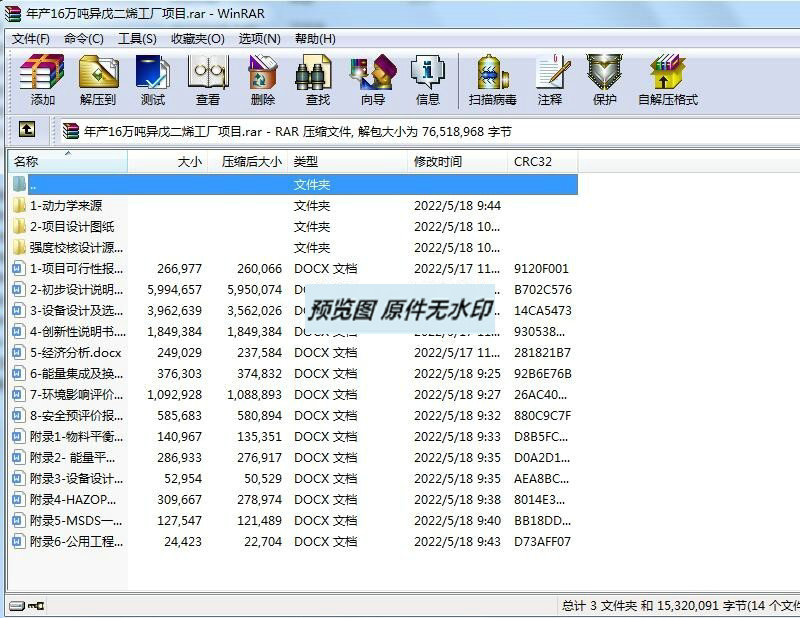Launch the 向导 (Wizard) tool
This screenshot has height=618, width=800.
pyautogui.click(x=373, y=80)
